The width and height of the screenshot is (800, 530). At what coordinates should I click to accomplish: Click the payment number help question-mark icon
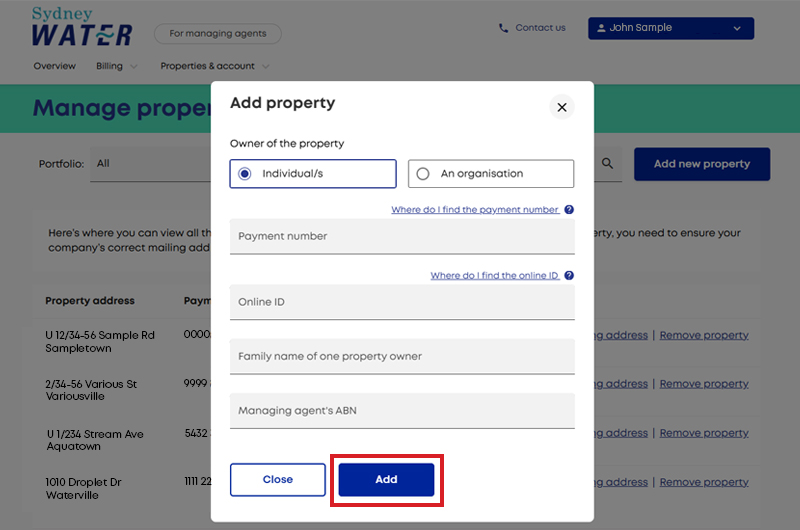pyautogui.click(x=569, y=210)
